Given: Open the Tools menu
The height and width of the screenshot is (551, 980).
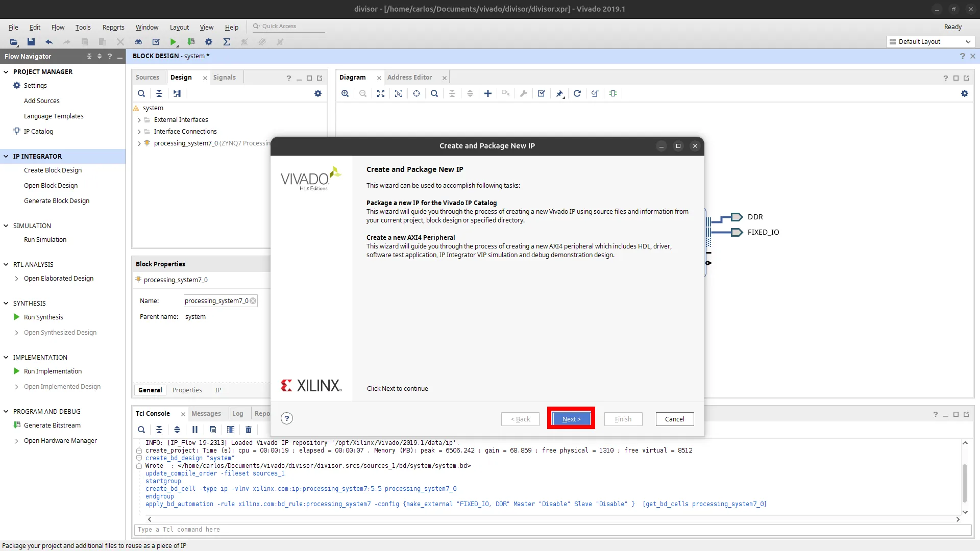Looking at the screenshot, I should [83, 27].
